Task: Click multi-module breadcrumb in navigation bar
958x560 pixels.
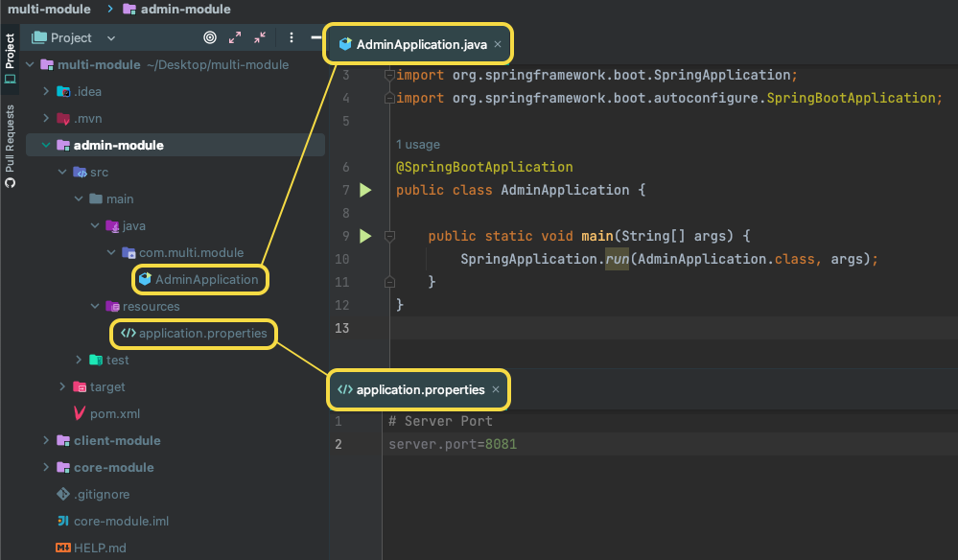Action: pos(49,10)
